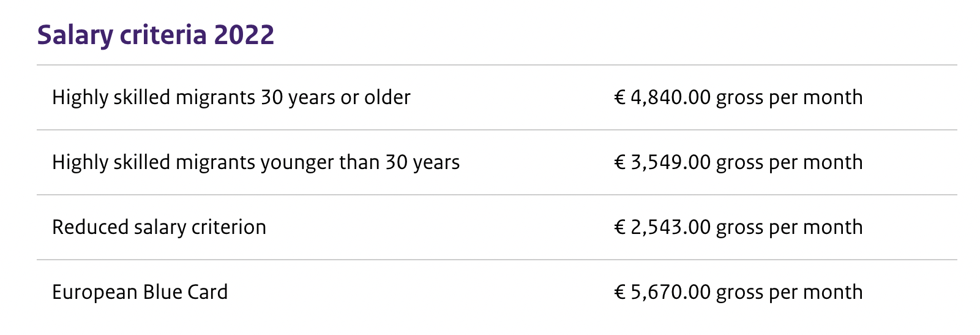Click the € 3,549.00 amount
Viewport: 980px width, 335px height.
(662, 162)
